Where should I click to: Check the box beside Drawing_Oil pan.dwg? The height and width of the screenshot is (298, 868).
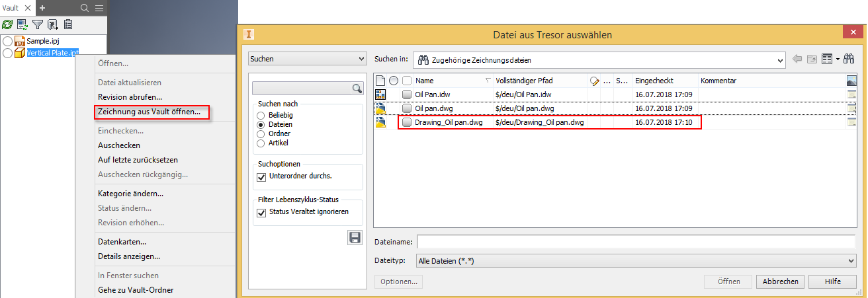coord(407,122)
